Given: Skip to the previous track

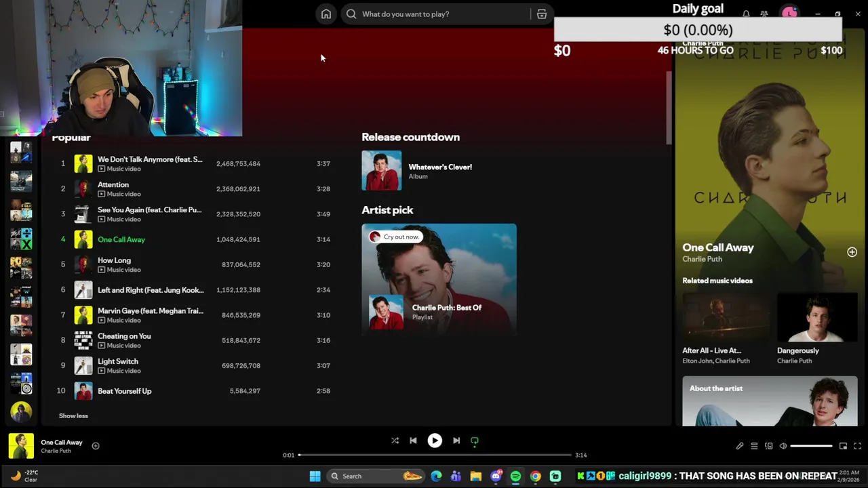Looking at the screenshot, I should point(413,441).
